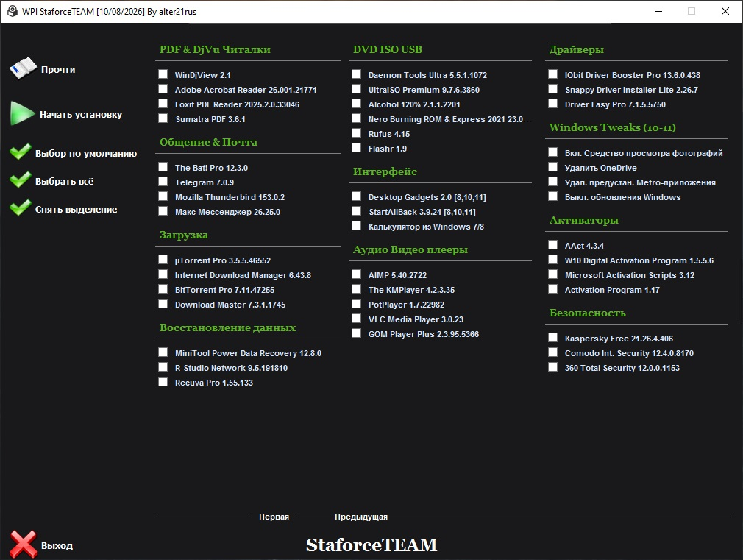Check µTorrent Pro checkbox
Viewport: 743px width, 560px height.
point(163,259)
